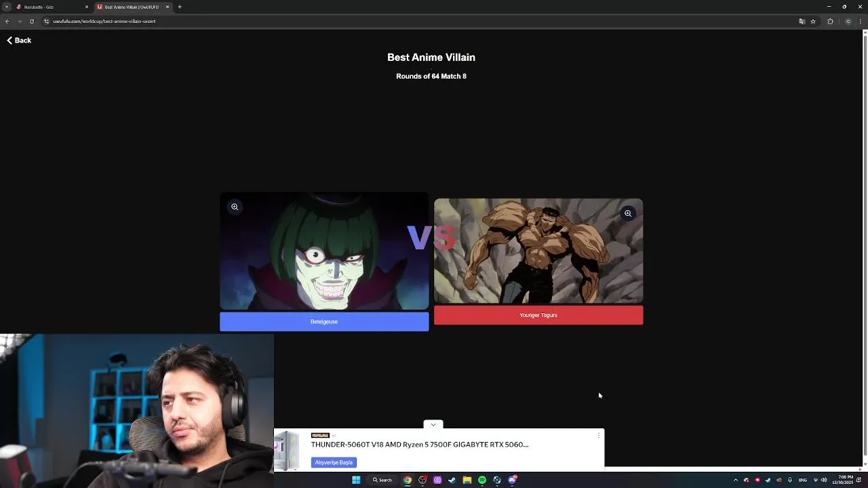The height and width of the screenshot is (488, 868).
Task: Open the Windows Start menu
Action: point(356,480)
